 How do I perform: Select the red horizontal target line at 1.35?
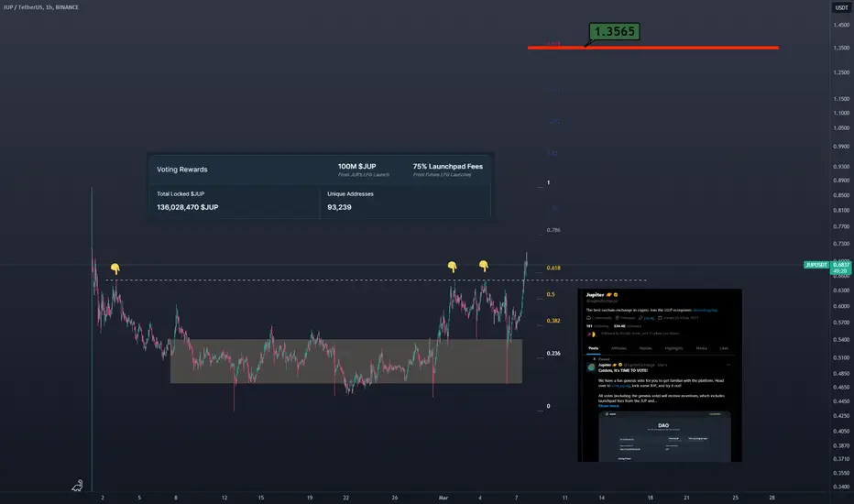tap(653, 48)
